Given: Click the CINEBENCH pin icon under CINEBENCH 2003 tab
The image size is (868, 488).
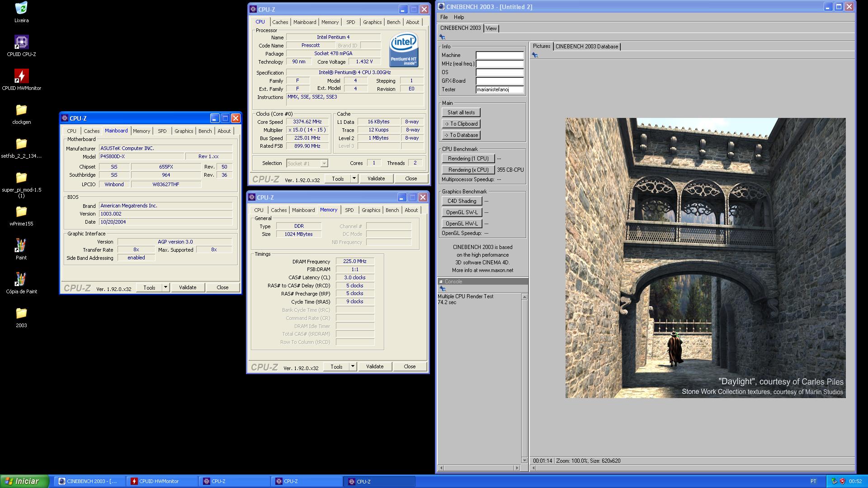Looking at the screenshot, I should pyautogui.click(x=442, y=37).
